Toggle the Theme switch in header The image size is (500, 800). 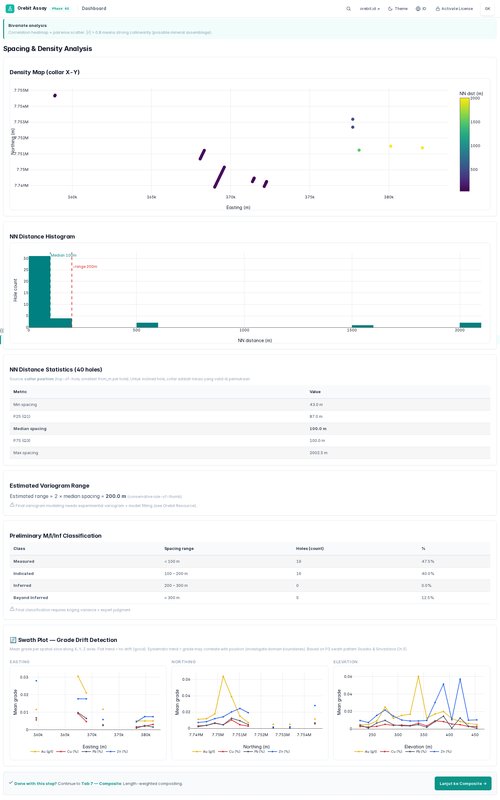pyautogui.click(x=398, y=9)
